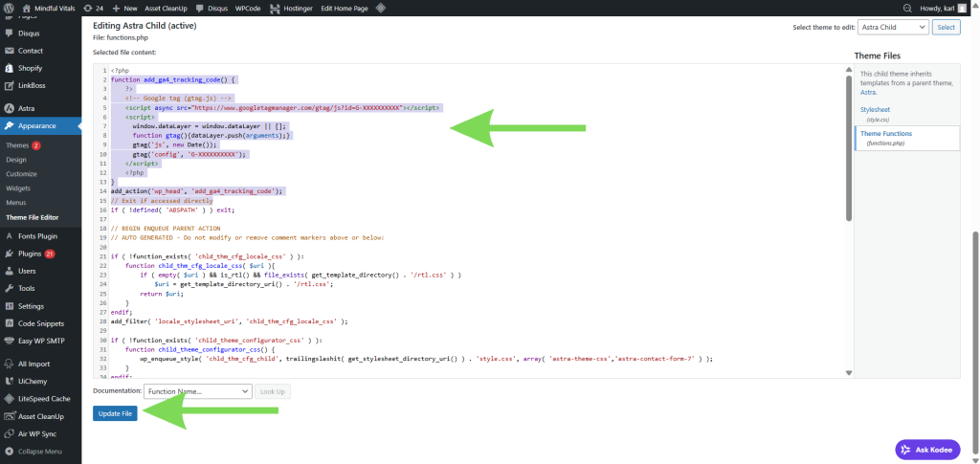Place cursor on the add_action wp_head line
Viewport: 980px width, 464px height.
pyautogui.click(x=197, y=191)
